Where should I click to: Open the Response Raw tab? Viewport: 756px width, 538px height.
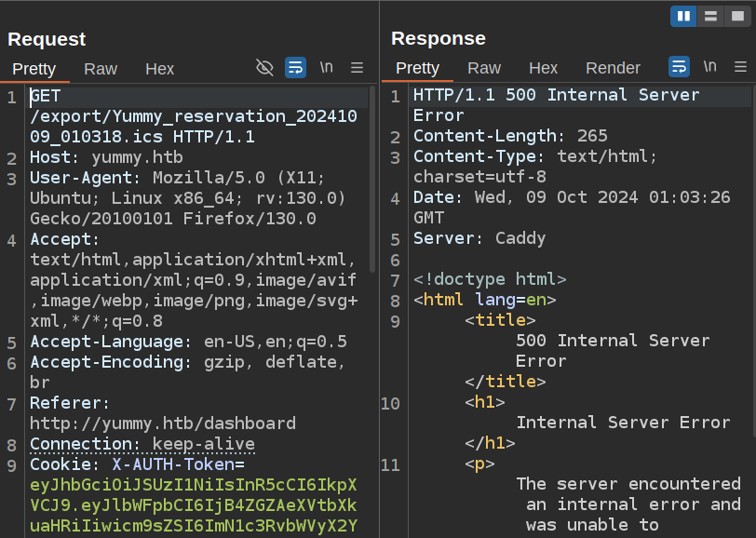pyautogui.click(x=484, y=68)
